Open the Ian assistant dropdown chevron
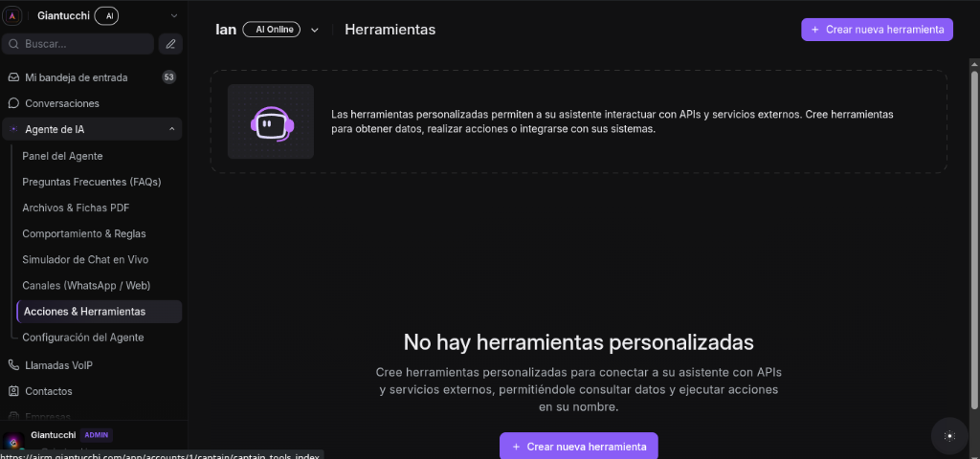Image resolution: width=980 pixels, height=459 pixels. tap(314, 30)
